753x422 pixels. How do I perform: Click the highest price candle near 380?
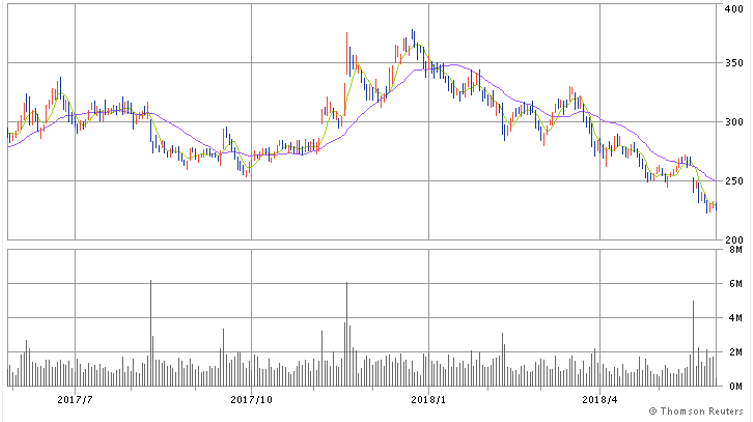412,40
